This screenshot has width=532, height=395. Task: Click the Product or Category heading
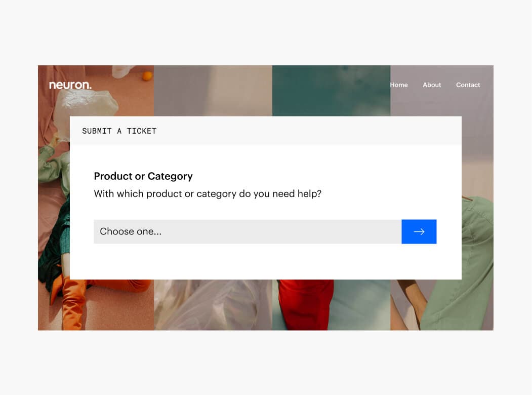[x=143, y=176]
